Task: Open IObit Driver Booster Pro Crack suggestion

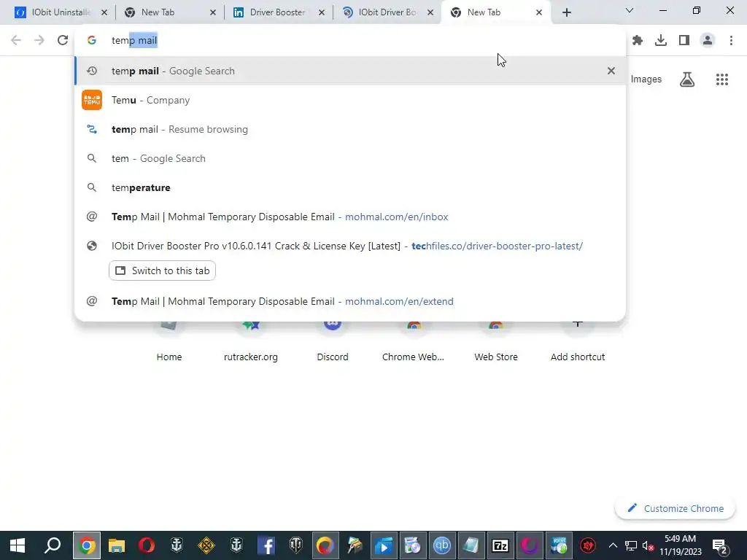Action: point(350,246)
